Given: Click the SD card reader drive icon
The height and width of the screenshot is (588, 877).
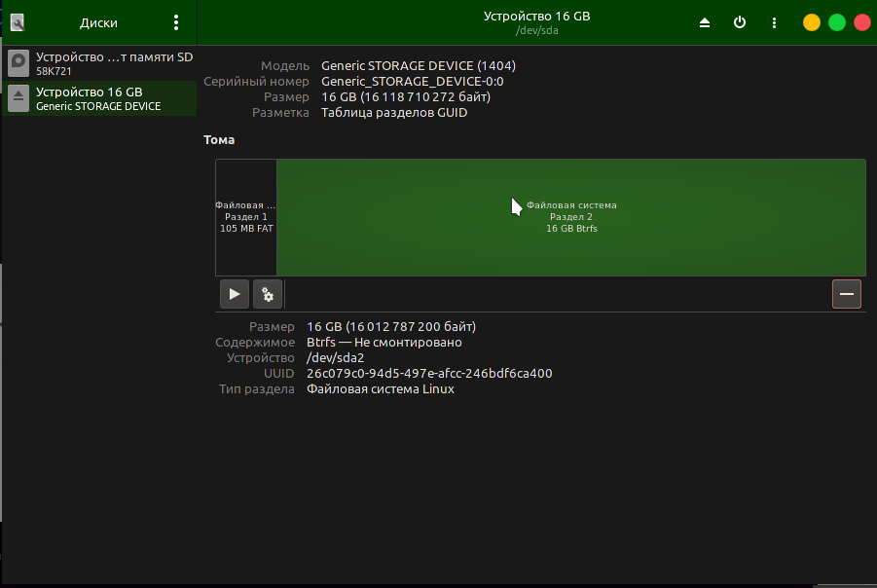Looking at the screenshot, I should click(18, 63).
